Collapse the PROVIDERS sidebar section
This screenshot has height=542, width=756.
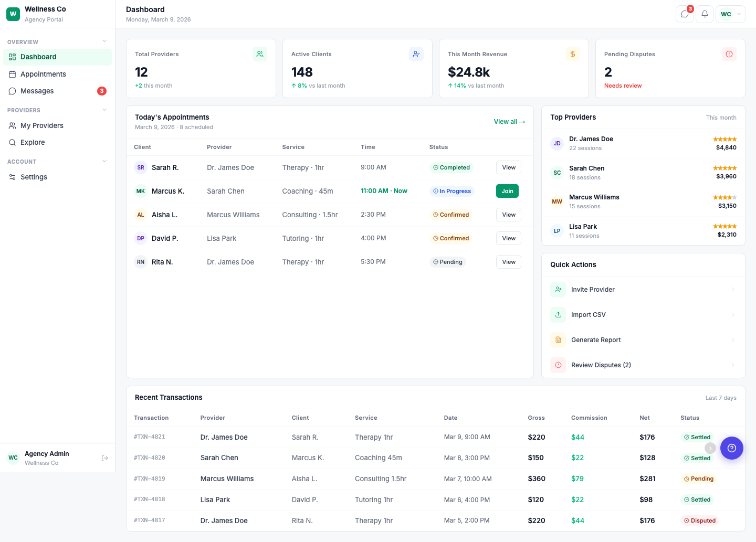point(103,109)
